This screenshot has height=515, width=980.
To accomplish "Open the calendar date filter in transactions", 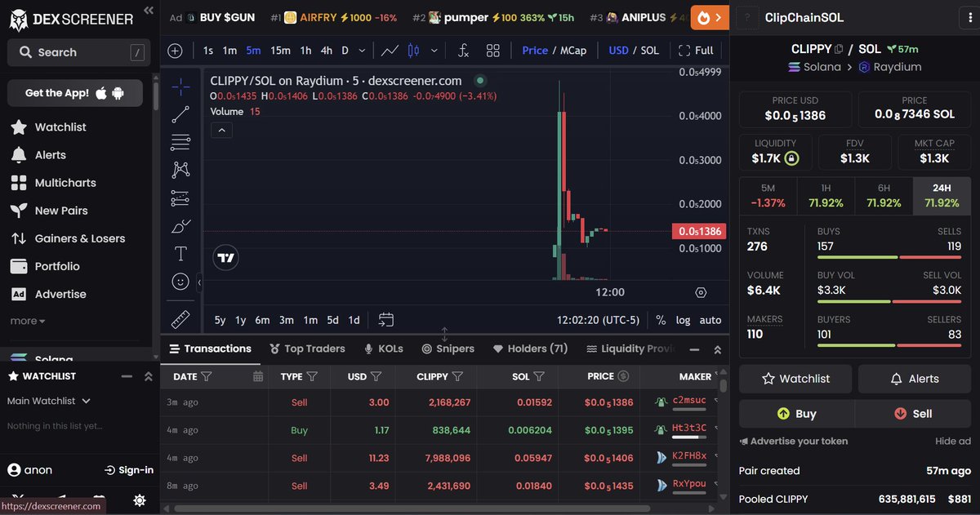I will tap(258, 376).
